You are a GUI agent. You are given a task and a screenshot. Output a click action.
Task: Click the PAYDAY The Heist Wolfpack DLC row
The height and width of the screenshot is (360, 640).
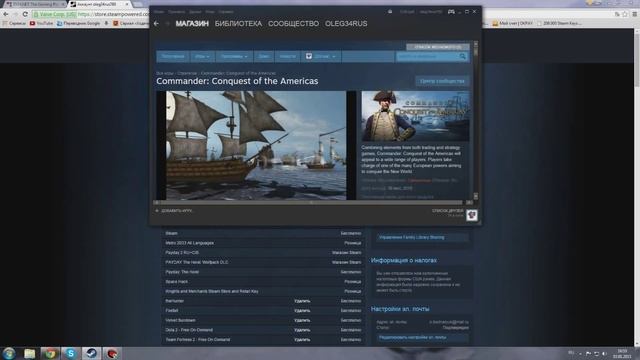[263, 262]
